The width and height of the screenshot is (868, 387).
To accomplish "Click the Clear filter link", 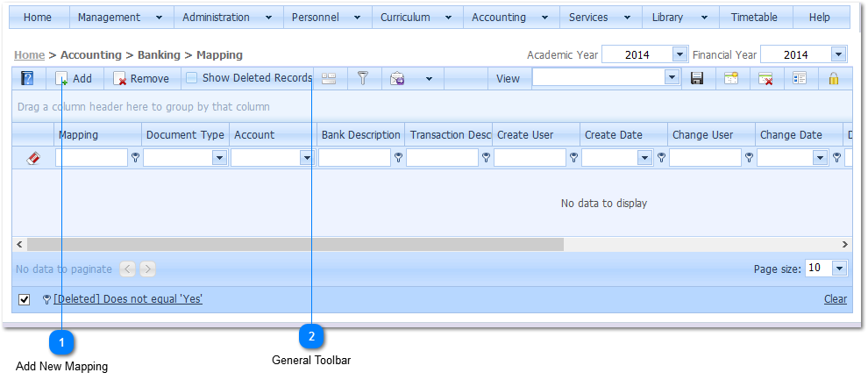I will coord(835,299).
